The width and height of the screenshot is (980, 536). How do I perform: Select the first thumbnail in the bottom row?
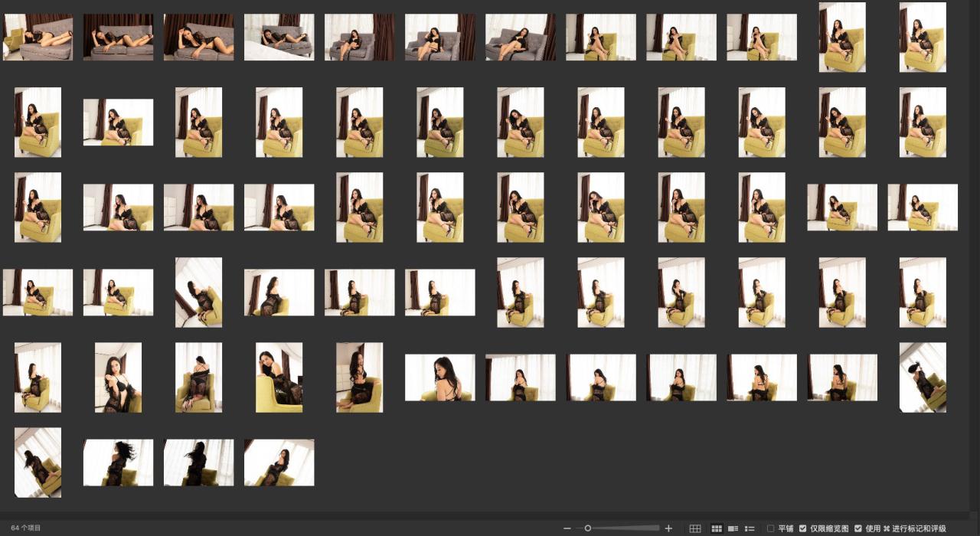click(38, 462)
